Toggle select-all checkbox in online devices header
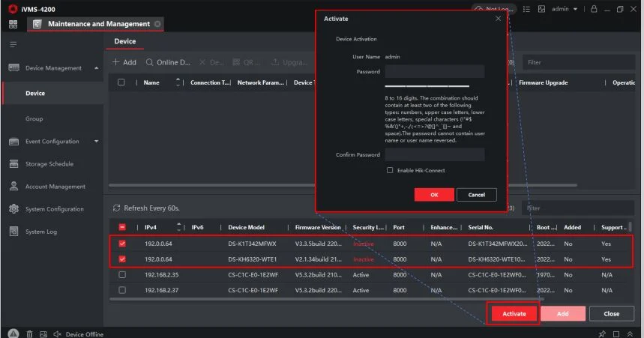Screen dimensions: 644x338 click(x=122, y=227)
